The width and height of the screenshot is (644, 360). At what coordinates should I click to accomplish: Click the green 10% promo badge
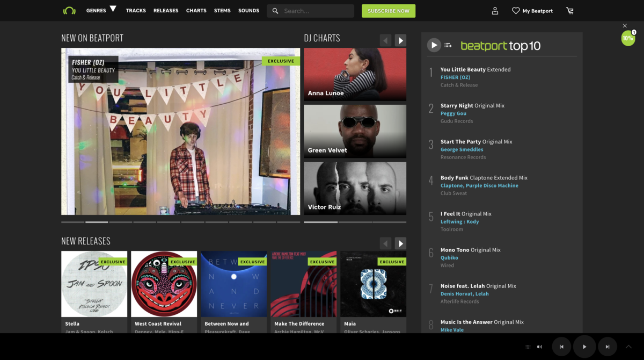[x=628, y=38]
